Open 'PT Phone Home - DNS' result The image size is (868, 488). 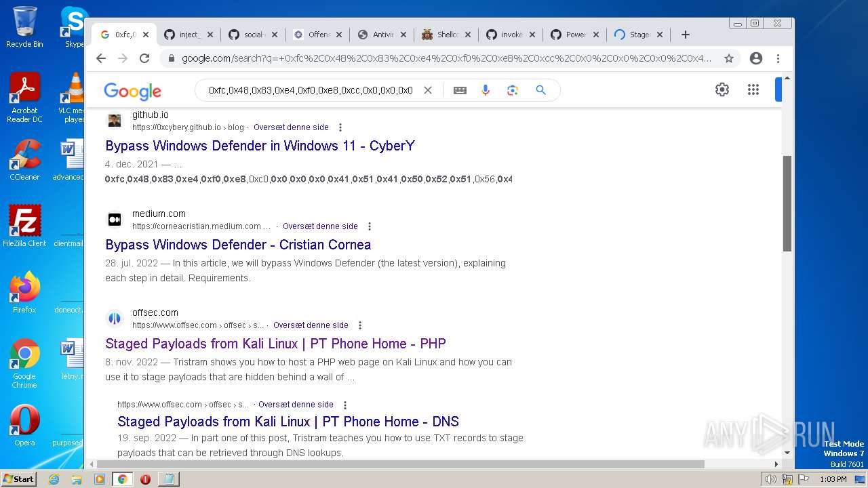pos(288,422)
